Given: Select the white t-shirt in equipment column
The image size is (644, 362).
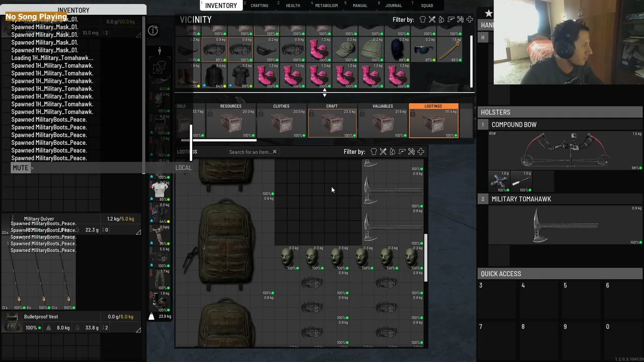Looking at the screenshot, I should click(160, 190).
